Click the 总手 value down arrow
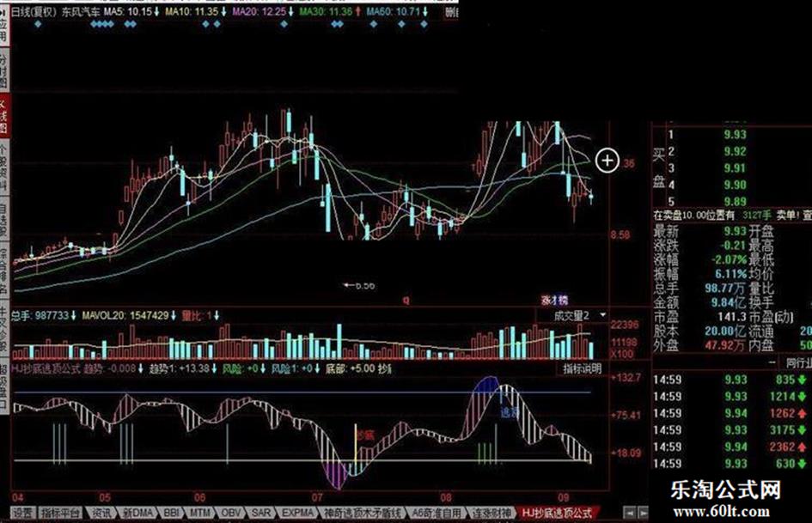 tap(74, 315)
